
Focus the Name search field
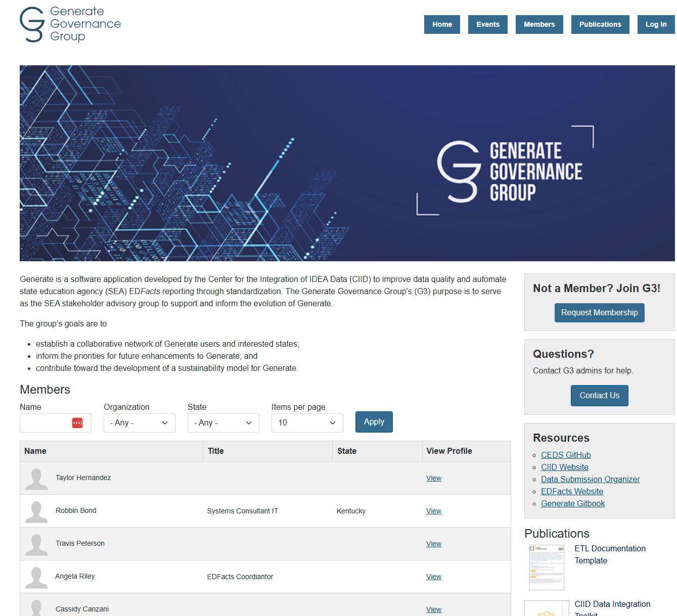tap(56, 423)
